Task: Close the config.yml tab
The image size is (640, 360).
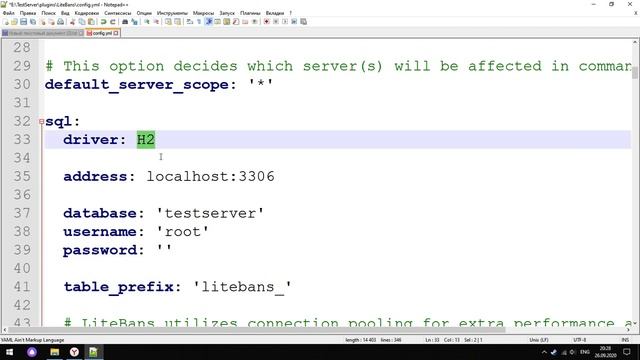Action: tap(116, 33)
